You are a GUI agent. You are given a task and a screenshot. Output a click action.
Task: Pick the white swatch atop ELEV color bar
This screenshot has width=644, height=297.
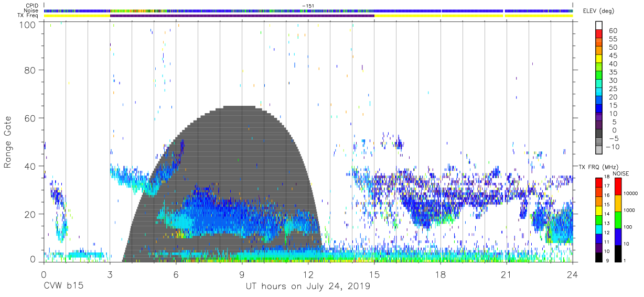click(599, 26)
